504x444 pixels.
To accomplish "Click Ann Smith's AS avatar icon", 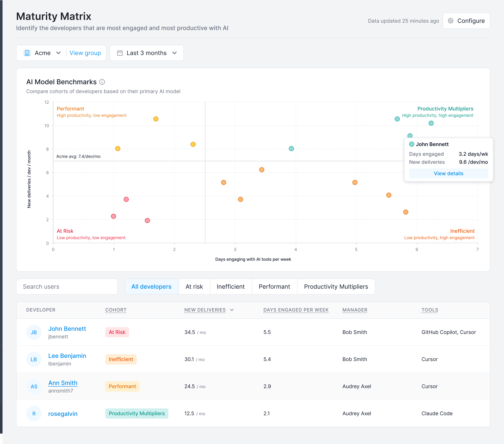I will (x=34, y=386).
